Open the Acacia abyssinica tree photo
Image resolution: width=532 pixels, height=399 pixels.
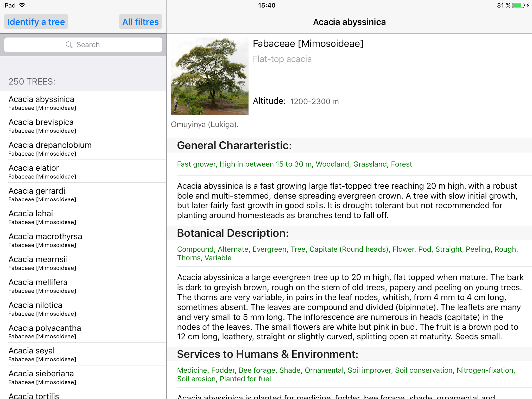pos(209,76)
